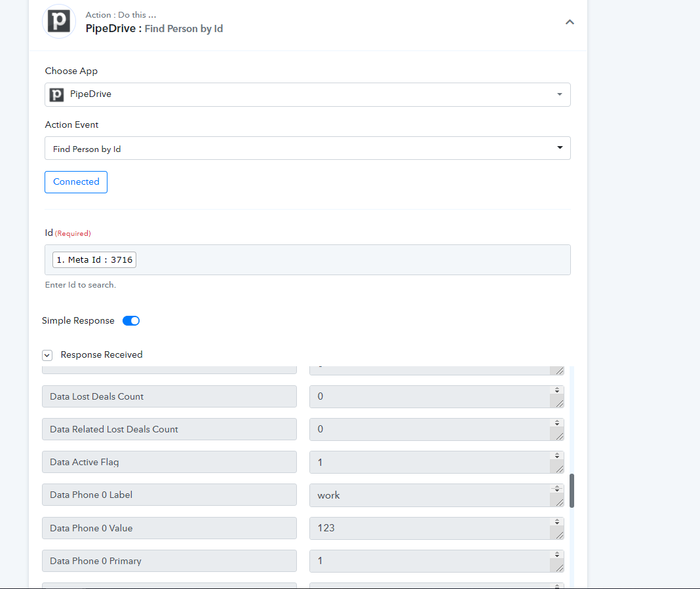Click the resize handle of the 'work' value field
Viewport: 700px width, 589px height.
(x=559, y=502)
